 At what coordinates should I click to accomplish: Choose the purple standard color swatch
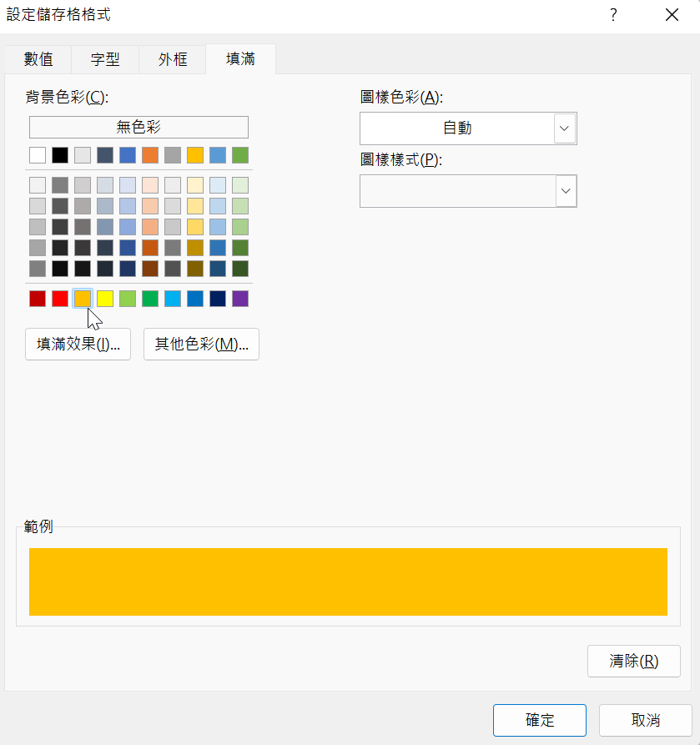[240, 299]
